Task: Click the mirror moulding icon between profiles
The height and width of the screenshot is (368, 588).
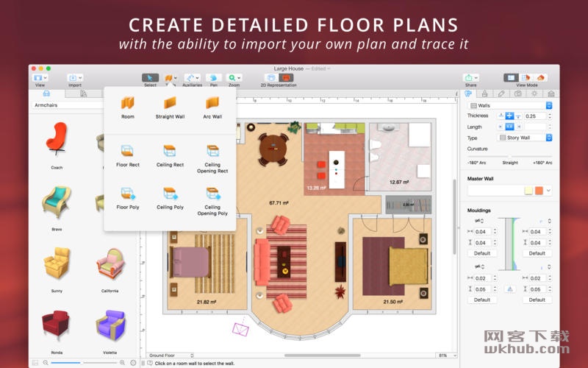Action: tap(509, 289)
